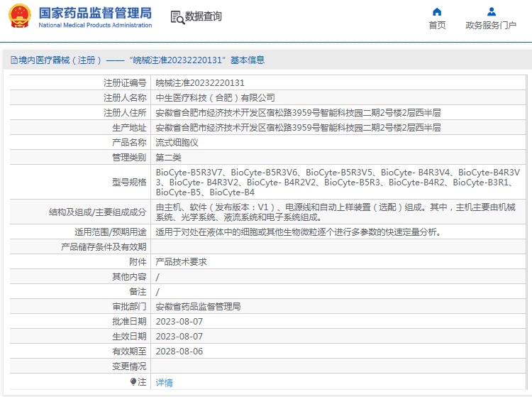Select the BioCyte model specifications text
Screen dimensions: 532x397
[x=338, y=183]
